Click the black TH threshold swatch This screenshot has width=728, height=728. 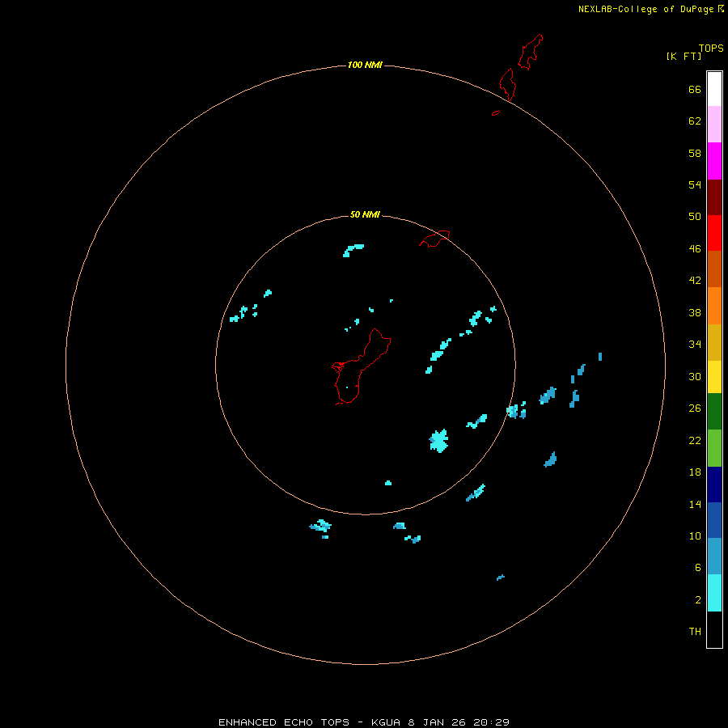click(714, 629)
